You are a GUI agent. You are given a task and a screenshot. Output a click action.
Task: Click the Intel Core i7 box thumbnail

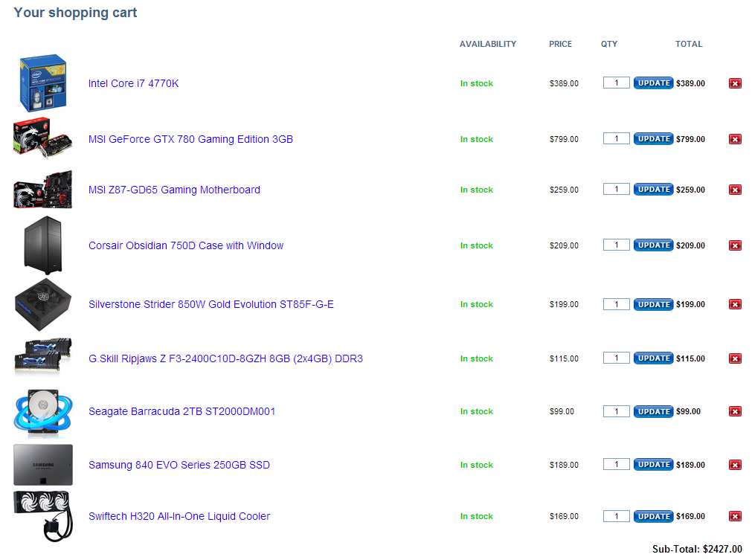(42, 83)
